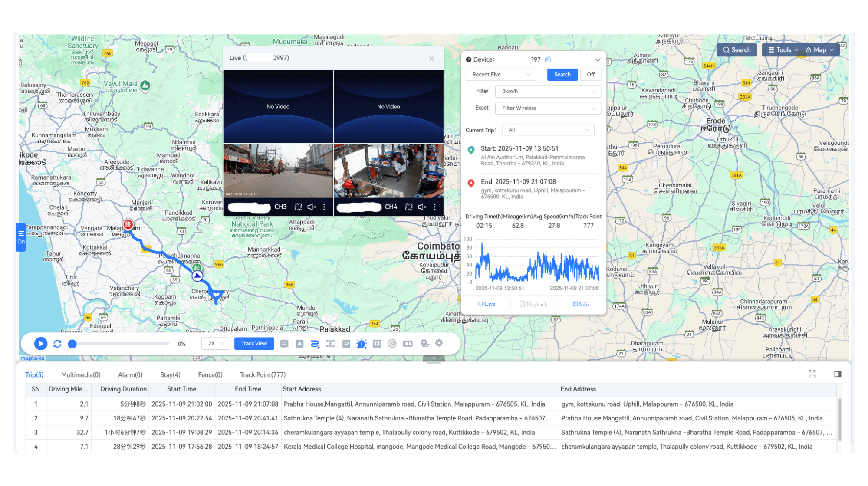Turn the device tracking Off
The height and width of the screenshot is (486, 868).
pos(591,75)
